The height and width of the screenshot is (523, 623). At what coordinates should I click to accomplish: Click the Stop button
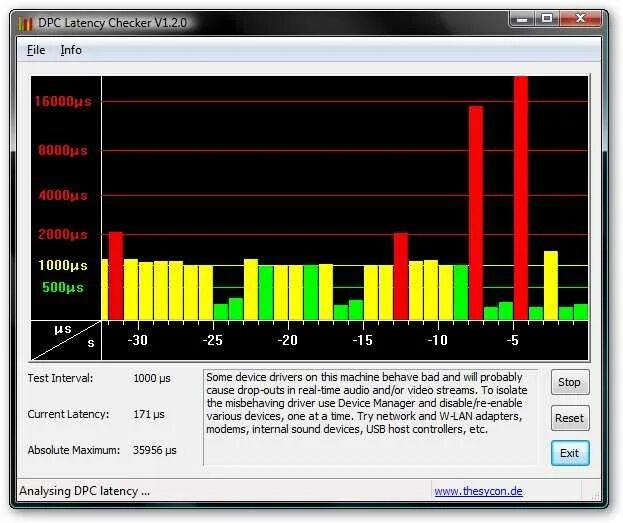pyautogui.click(x=570, y=382)
